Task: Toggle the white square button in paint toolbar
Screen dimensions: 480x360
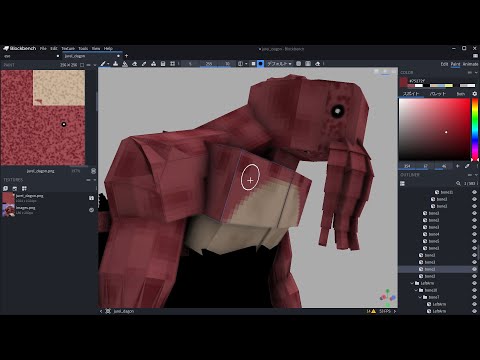Action: point(253,63)
